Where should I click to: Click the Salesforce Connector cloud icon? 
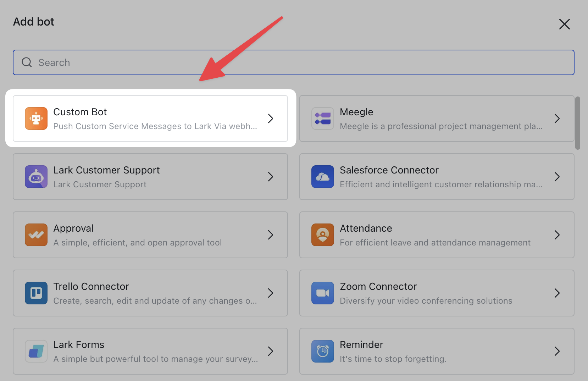coord(323,177)
